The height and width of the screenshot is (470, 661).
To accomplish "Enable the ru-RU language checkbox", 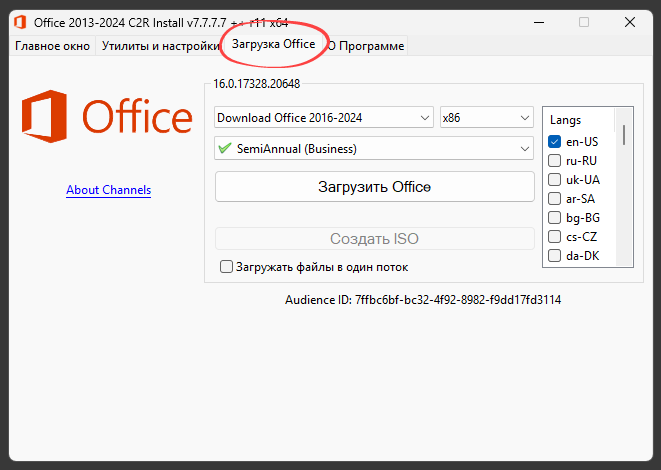I will [x=555, y=161].
